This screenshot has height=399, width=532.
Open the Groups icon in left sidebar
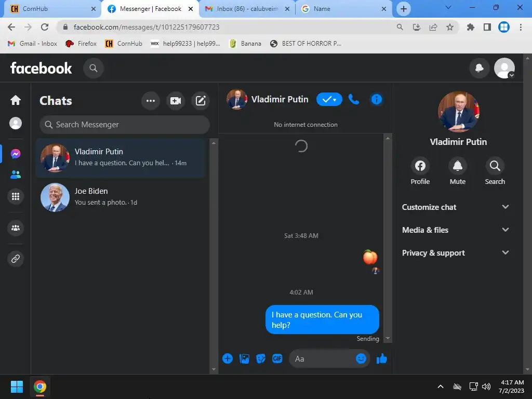click(16, 228)
